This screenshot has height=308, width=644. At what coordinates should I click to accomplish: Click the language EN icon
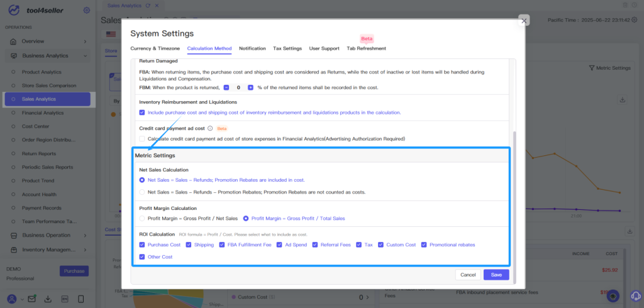65,299
